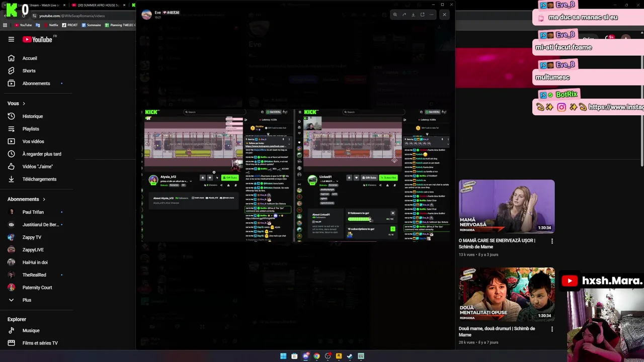Screen dimensions: 644x362
Task: Open the Netflix bookmark
Action: (50, 25)
